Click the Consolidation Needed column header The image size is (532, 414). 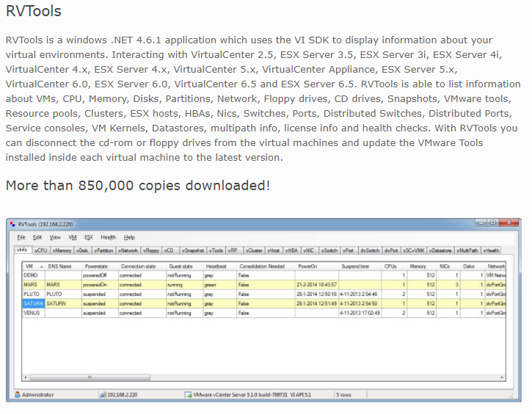(x=266, y=266)
